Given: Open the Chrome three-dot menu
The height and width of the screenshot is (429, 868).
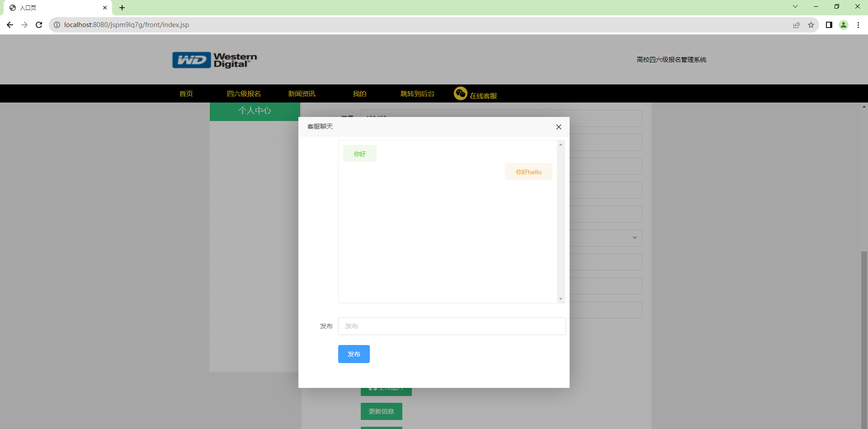Looking at the screenshot, I should point(859,25).
